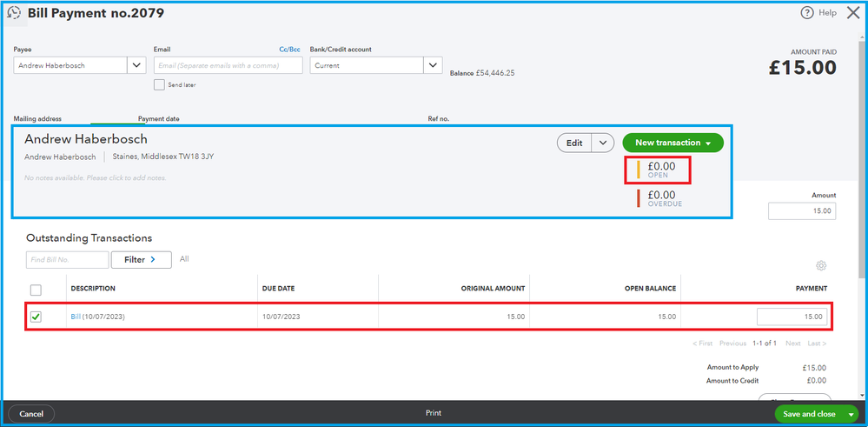Click the ORIGINAL AMOUNT column header

click(x=493, y=289)
